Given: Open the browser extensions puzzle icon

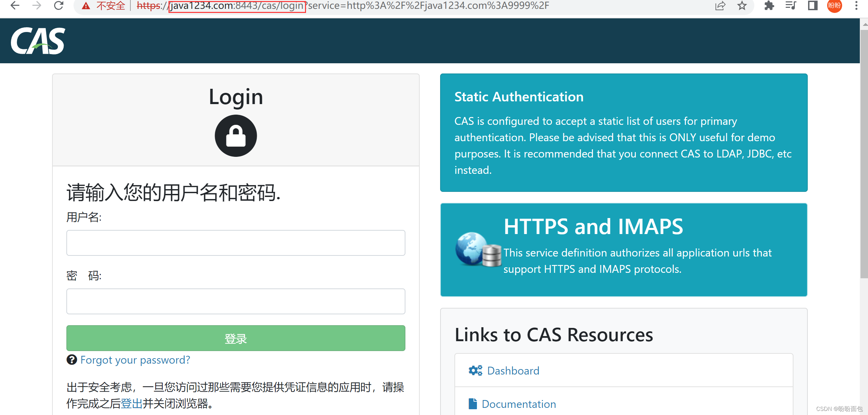Looking at the screenshot, I should pos(769,5).
